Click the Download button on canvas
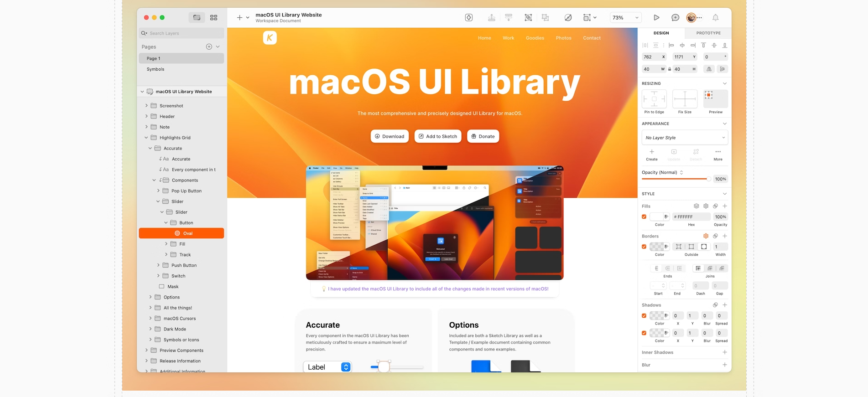The image size is (868, 397). [390, 136]
